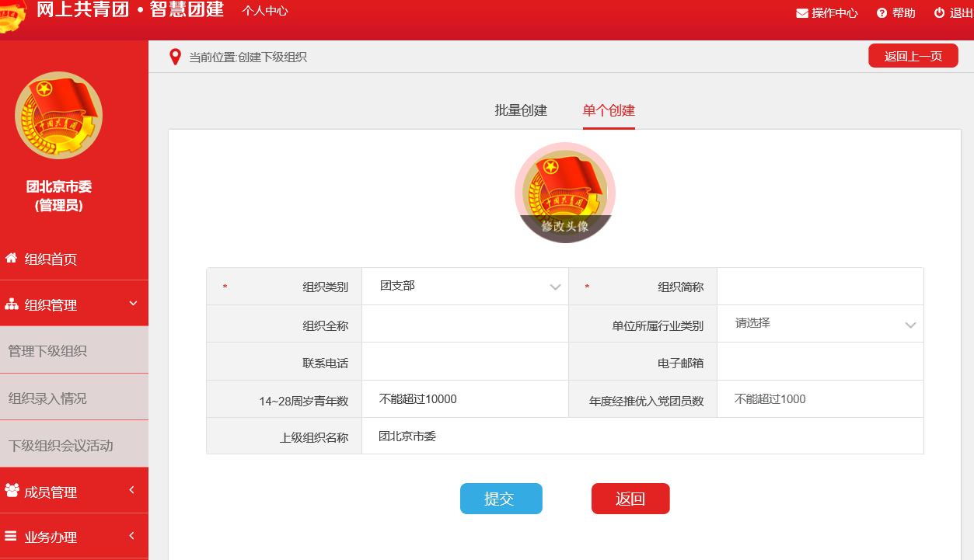Switch to the 批量创建 tab
Screen dimensions: 974x560
pos(521,110)
